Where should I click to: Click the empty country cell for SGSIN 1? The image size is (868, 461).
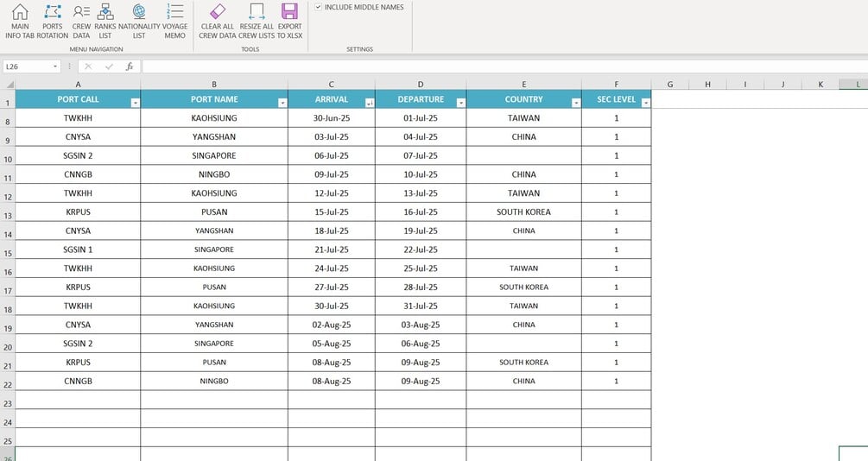(x=523, y=249)
